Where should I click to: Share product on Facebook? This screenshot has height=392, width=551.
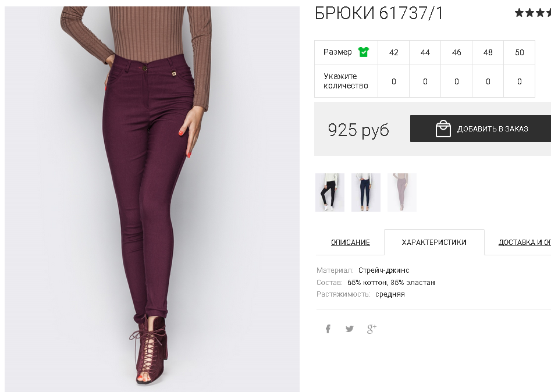[x=328, y=329]
